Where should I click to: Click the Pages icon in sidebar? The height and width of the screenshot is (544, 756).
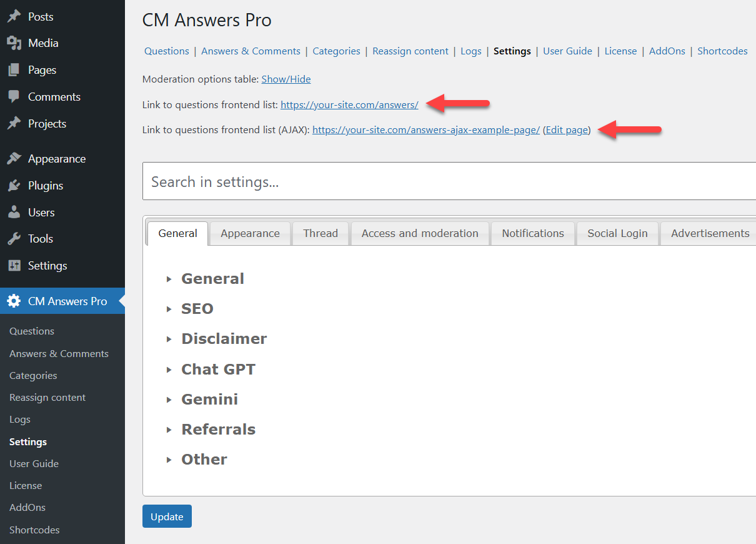click(x=14, y=70)
